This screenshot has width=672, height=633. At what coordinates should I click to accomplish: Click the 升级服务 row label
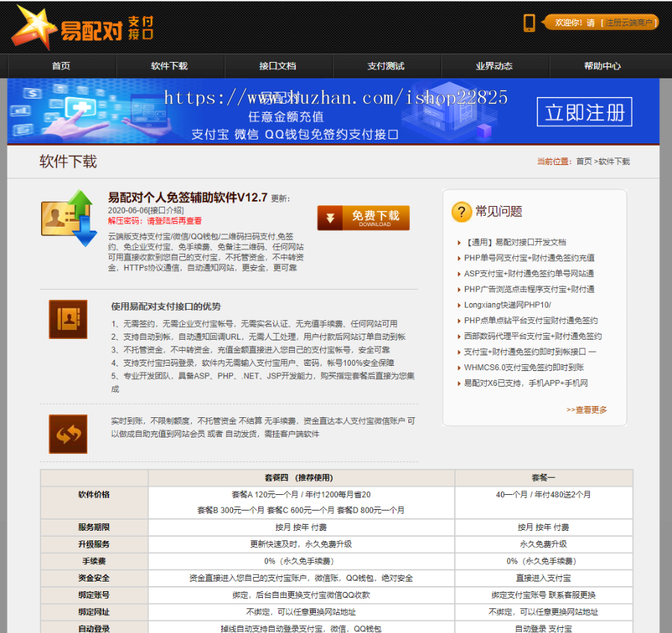pos(94,544)
